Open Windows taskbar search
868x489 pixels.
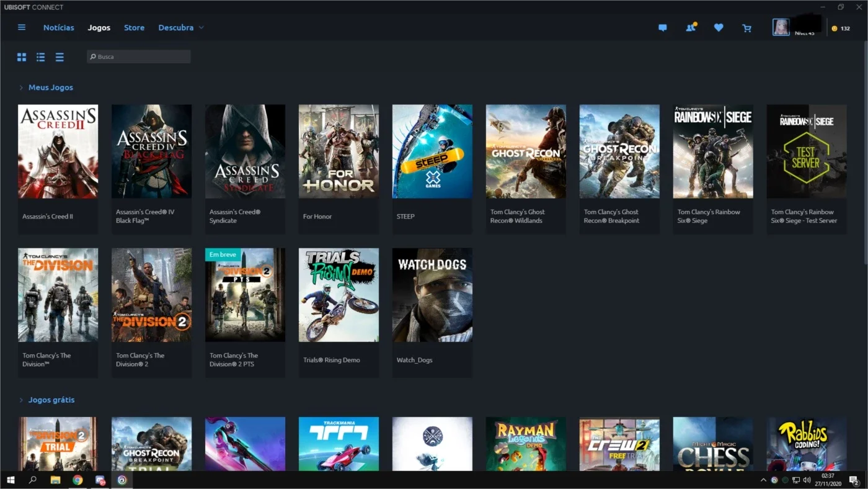33,480
